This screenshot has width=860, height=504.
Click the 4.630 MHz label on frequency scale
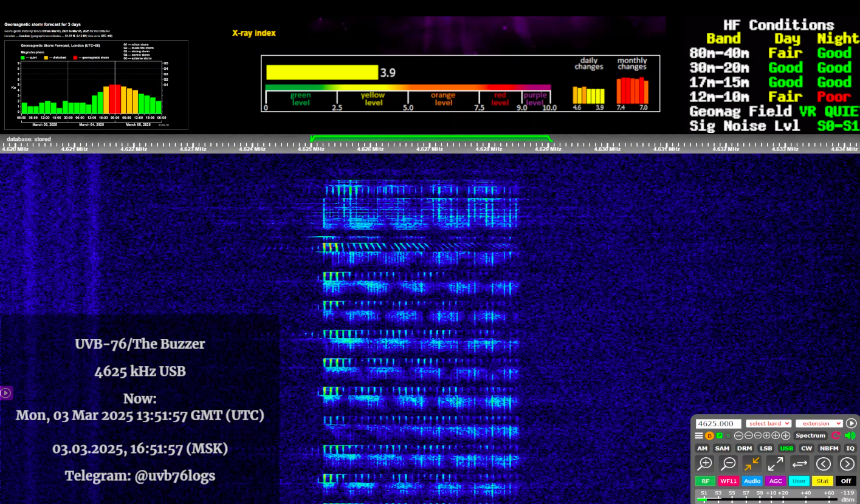[607, 149]
